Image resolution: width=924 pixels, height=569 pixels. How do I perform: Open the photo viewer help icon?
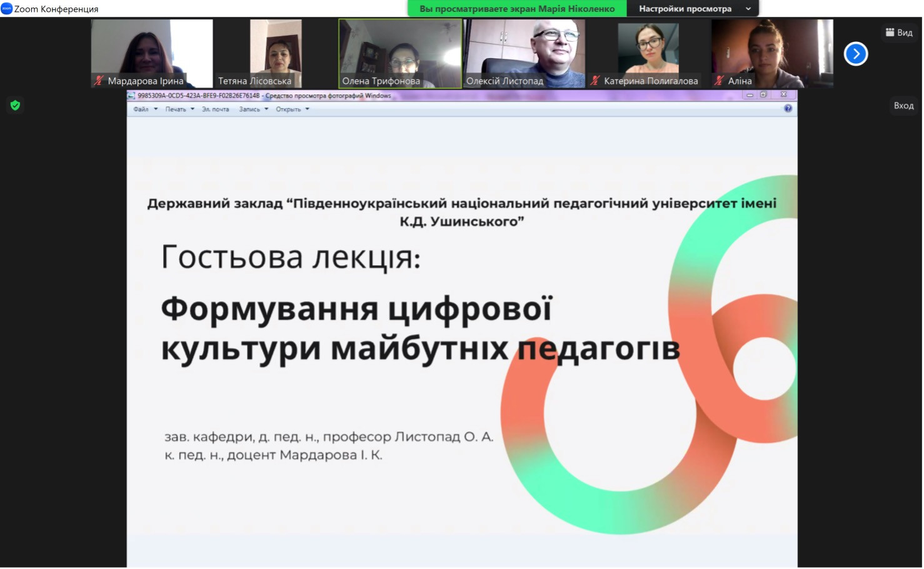(x=788, y=109)
